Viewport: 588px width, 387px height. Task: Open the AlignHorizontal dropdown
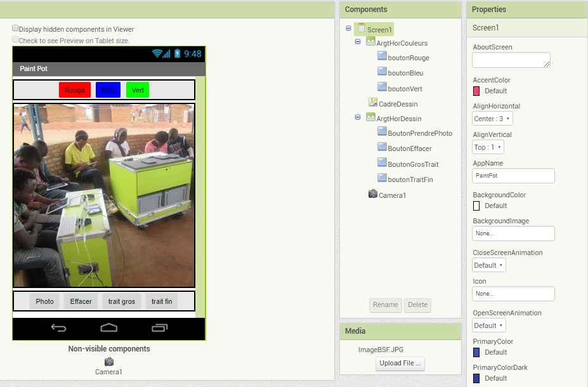(x=492, y=119)
